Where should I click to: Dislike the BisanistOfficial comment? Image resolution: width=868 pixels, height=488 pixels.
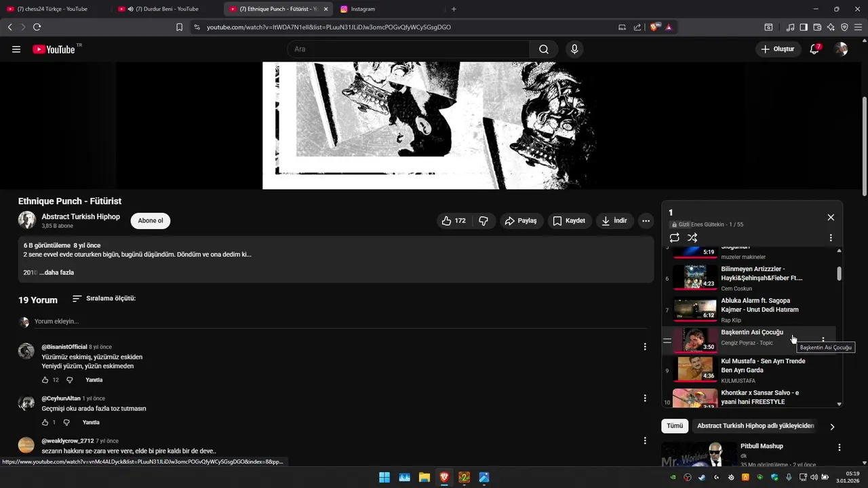click(69, 380)
